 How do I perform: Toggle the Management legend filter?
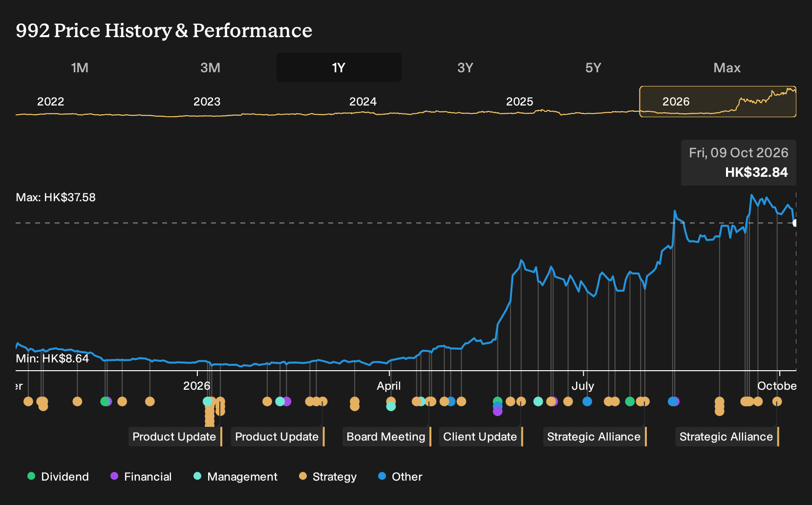pyautogui.click(x=235, y=476)
